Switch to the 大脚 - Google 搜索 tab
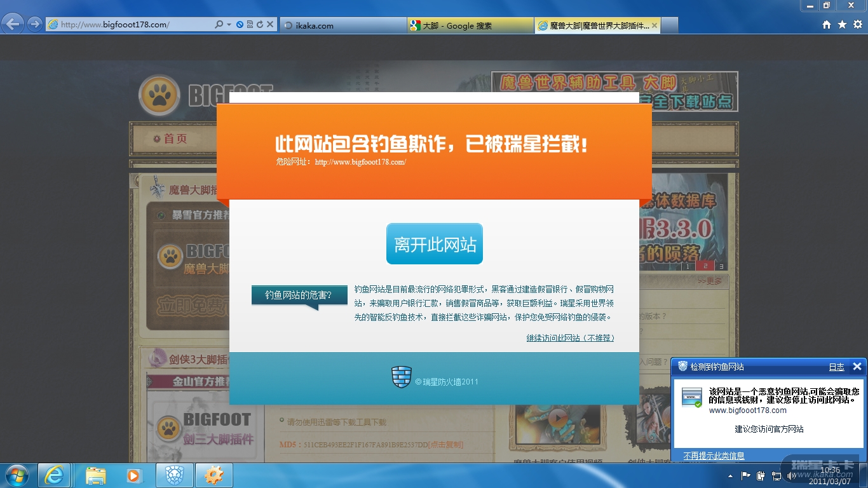The height and width of the screenshot is (488, 868). [x=470, y=25]
